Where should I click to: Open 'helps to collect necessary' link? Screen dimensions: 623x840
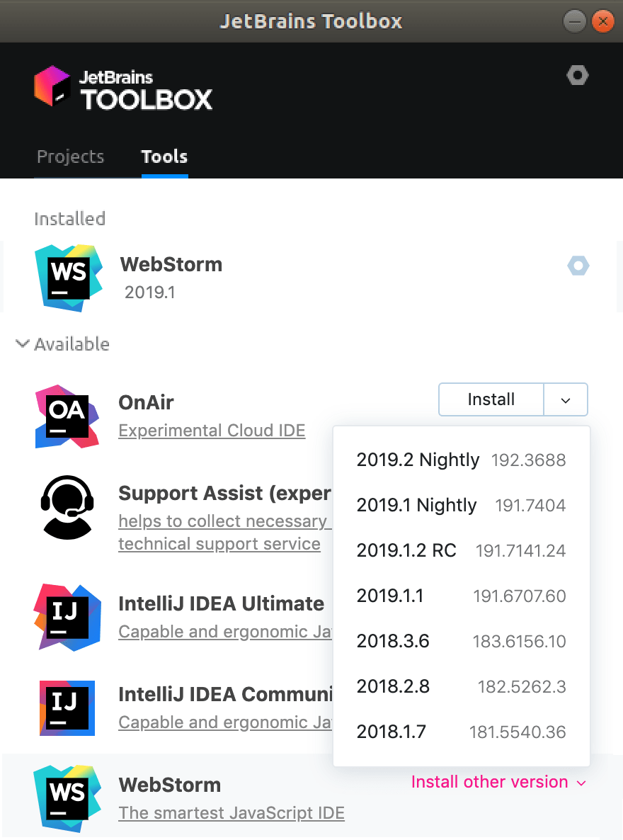[x=224, y=521]
